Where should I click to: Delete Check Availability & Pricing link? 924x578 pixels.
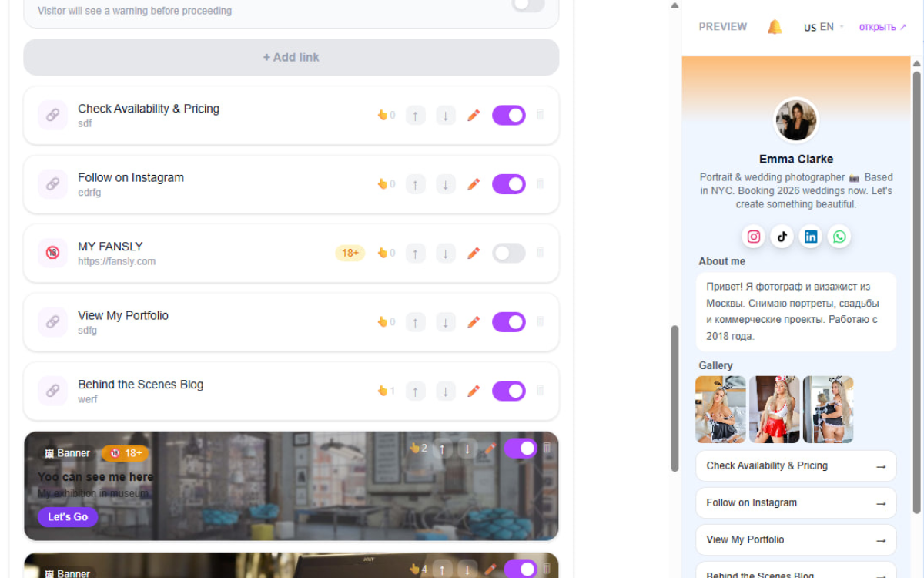click(540, 115)
